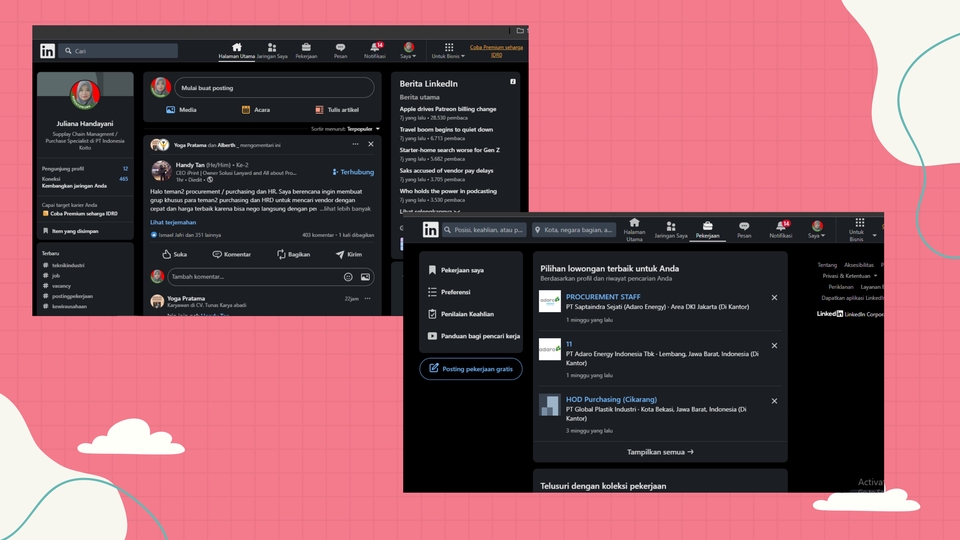Expand Untuk Bisnis grid menu in feed window
This screenshot has height=540, width=960.
[448, 51]
